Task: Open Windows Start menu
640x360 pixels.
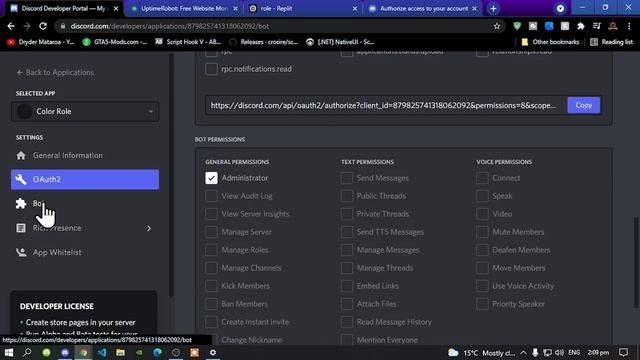Action: pyautogui.click(x=9, y=352)
